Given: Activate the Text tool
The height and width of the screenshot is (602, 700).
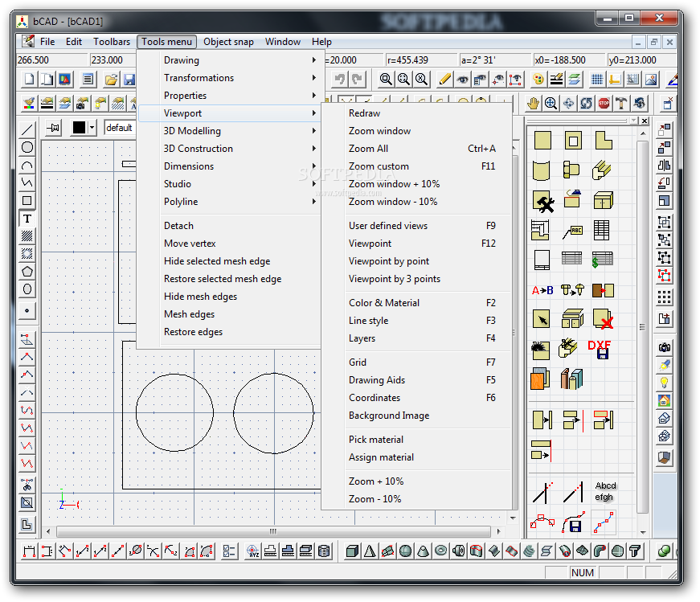Looking at the screenshot, I should point(27,219).
